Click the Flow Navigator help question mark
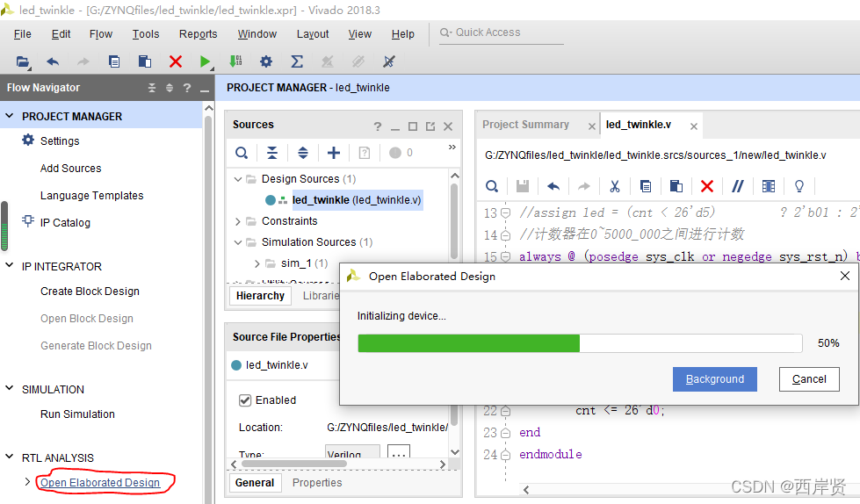Viewport: 860px width, 504px height. (x=187, y=88)
